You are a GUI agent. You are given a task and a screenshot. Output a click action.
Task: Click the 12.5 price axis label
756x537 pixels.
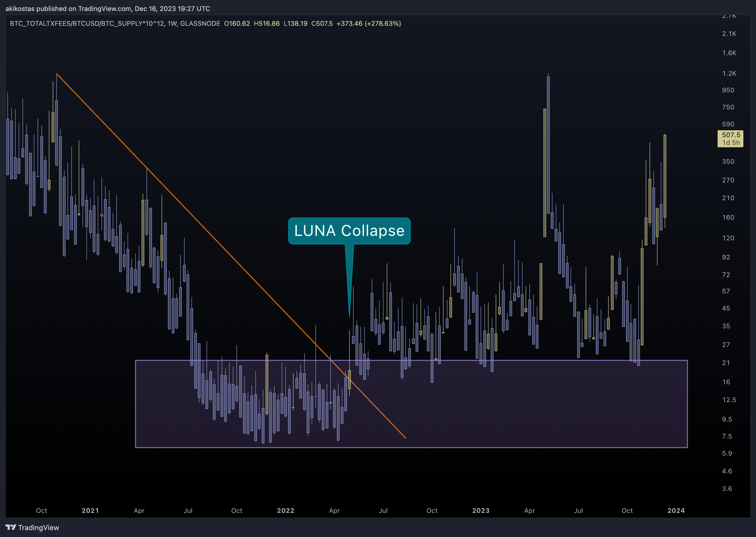[729, 400]
